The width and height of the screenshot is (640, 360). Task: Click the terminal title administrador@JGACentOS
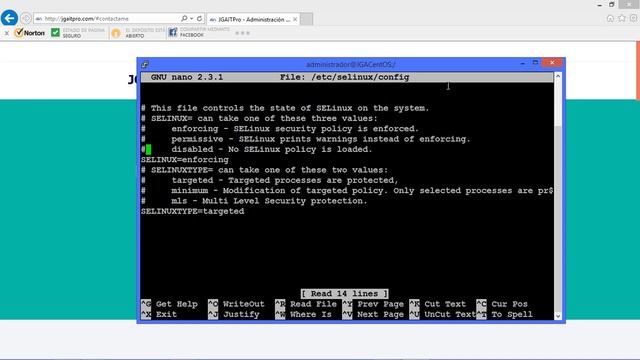351,64
